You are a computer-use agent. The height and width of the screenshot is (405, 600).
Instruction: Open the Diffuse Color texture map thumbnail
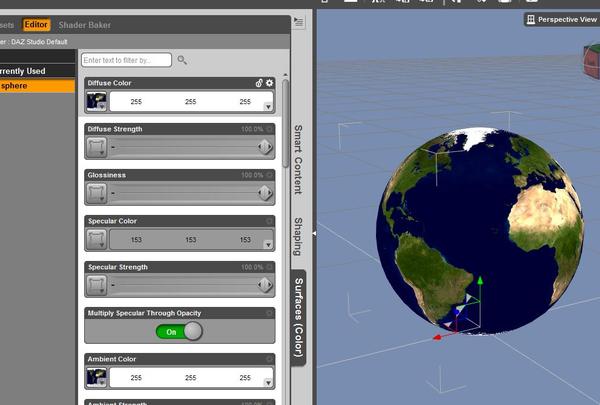(96, 101)
